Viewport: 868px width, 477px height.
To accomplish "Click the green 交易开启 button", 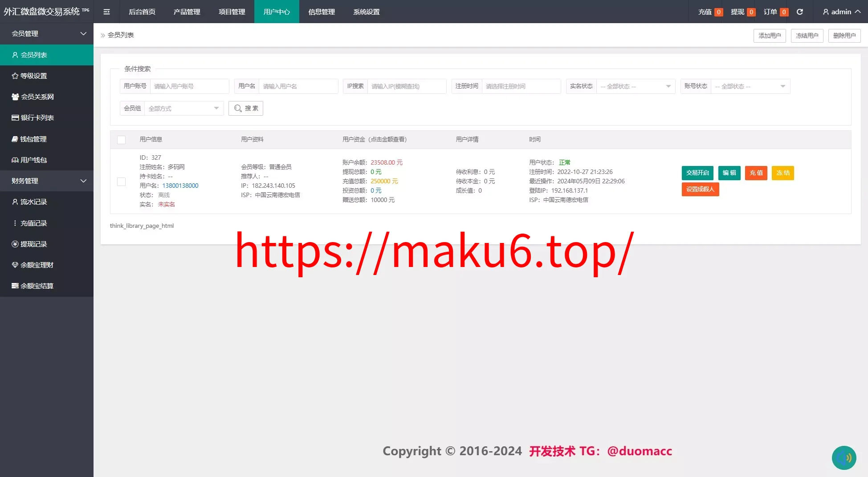I will click(697, 173).
